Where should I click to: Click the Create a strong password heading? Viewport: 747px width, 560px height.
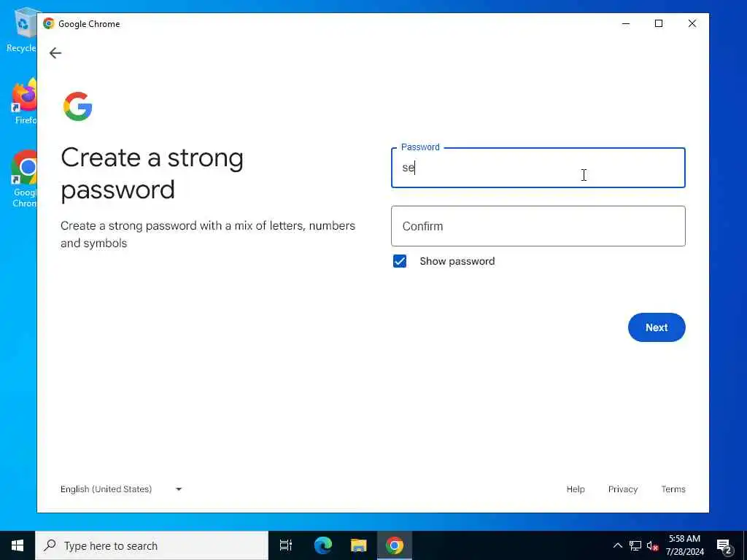tap(152, 174)
